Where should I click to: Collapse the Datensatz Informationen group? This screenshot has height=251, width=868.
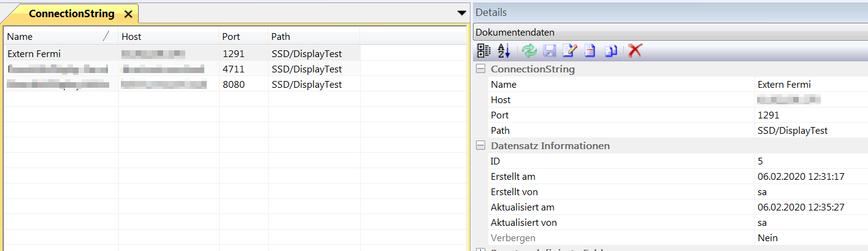(481, 146)
